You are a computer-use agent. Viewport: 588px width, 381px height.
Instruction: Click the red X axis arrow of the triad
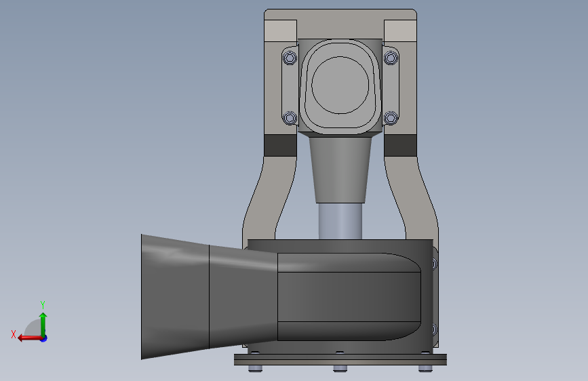(x=29, y=338)
